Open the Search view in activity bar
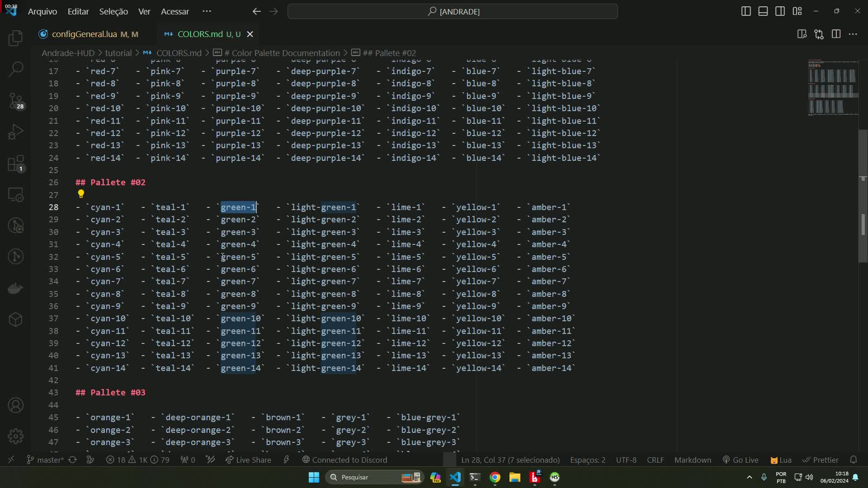This screenshot has height=488, width=868. [16, 69]
